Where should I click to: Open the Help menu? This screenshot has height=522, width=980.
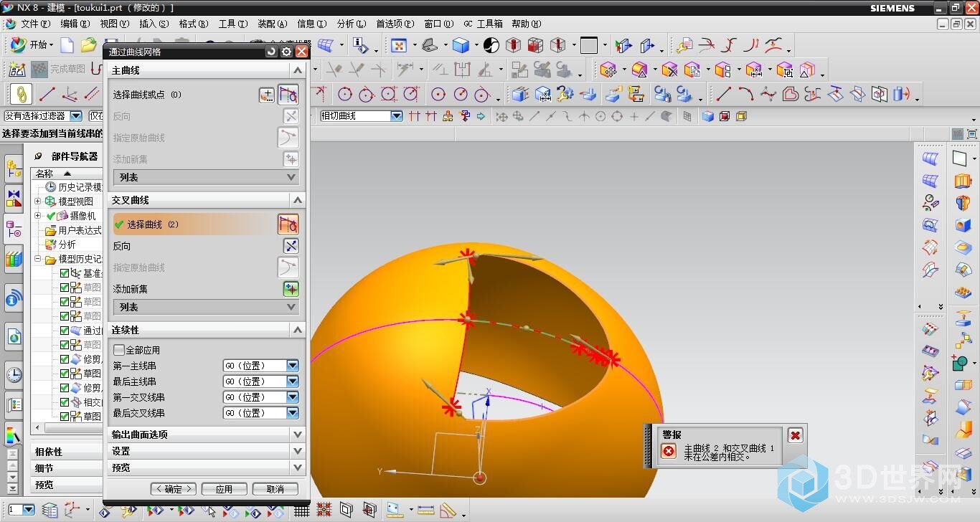coord(526,24)
